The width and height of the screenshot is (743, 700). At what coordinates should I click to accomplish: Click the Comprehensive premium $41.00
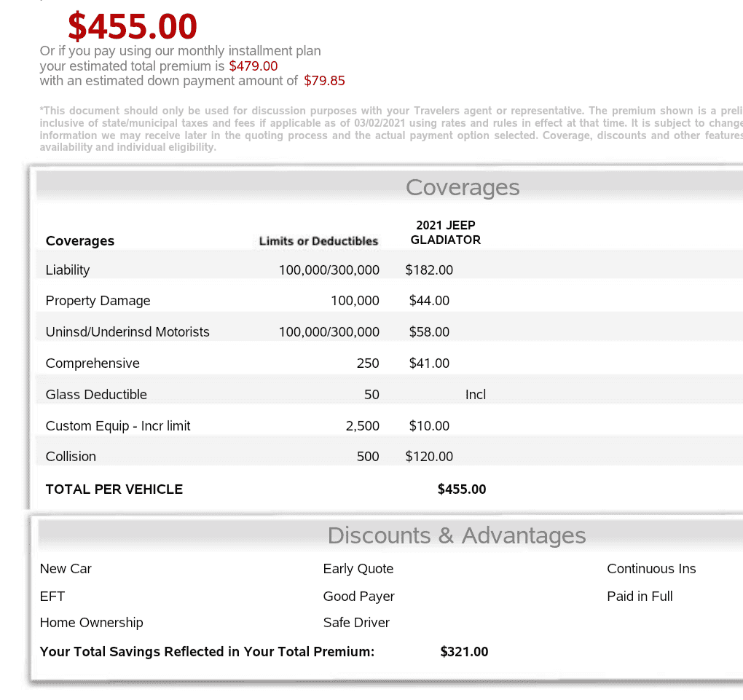tap(429, 363)
